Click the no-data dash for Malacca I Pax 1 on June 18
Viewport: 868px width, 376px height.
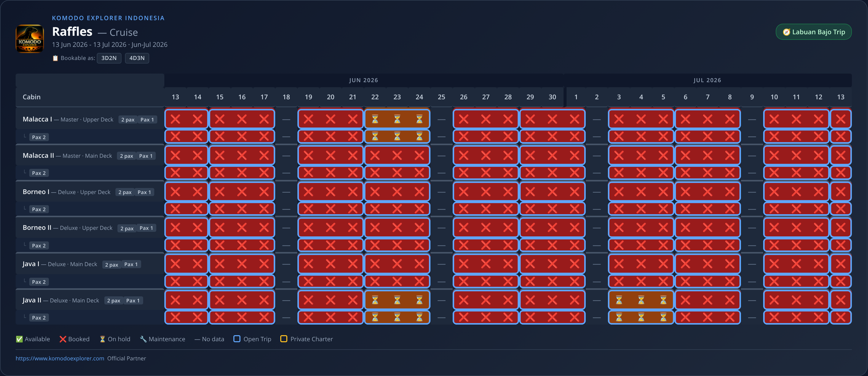[286, 120]
